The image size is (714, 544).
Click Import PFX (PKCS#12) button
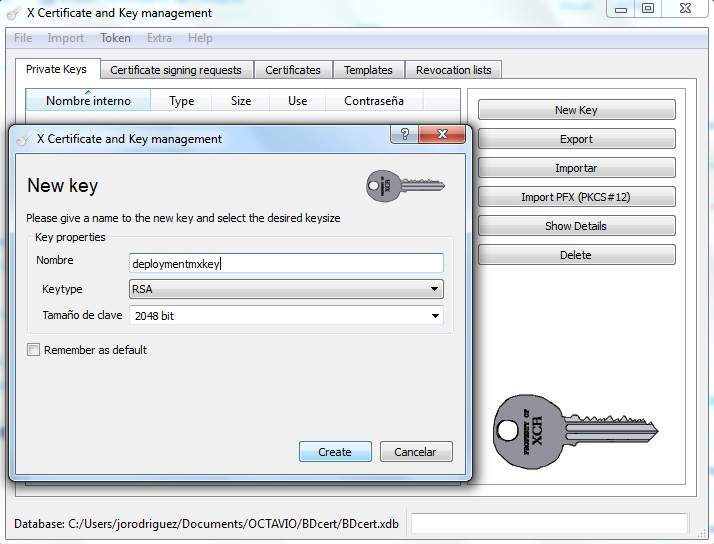(x=576, y=197)
